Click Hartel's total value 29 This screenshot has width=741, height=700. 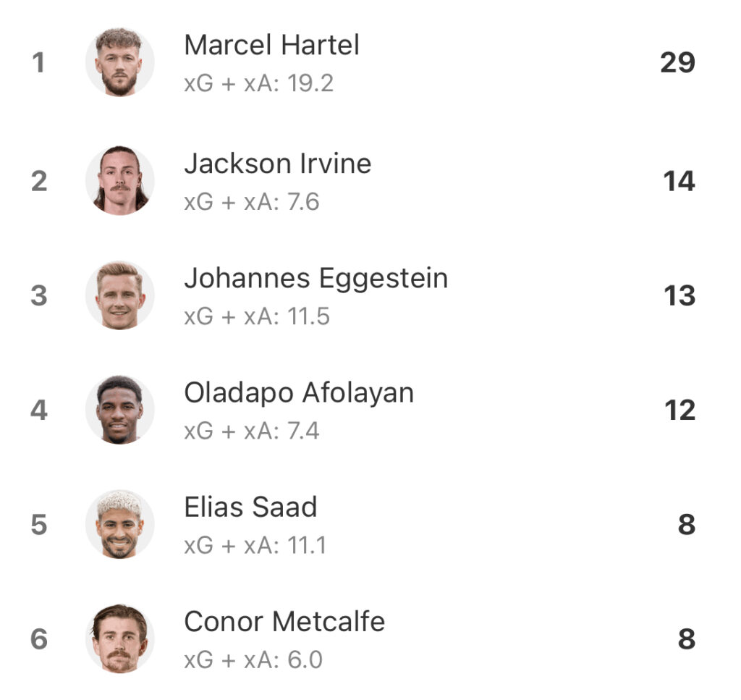[677, 62]
